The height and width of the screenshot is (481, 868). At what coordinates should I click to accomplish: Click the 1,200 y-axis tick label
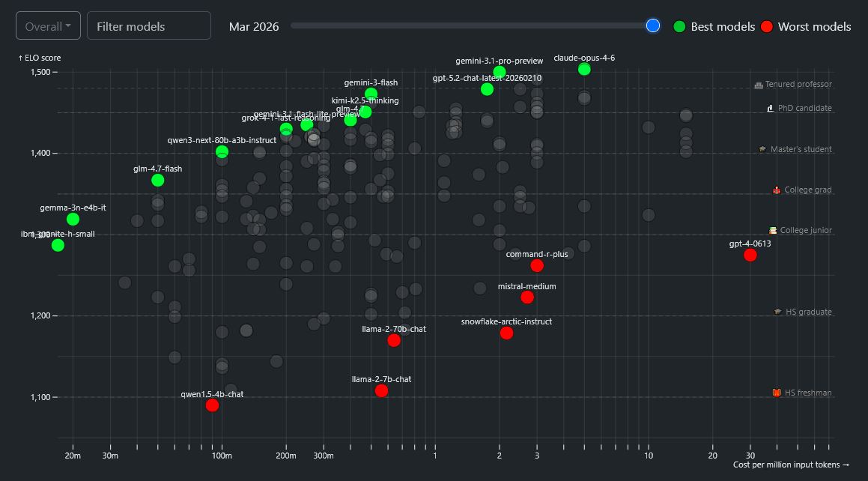pos(40,315)
